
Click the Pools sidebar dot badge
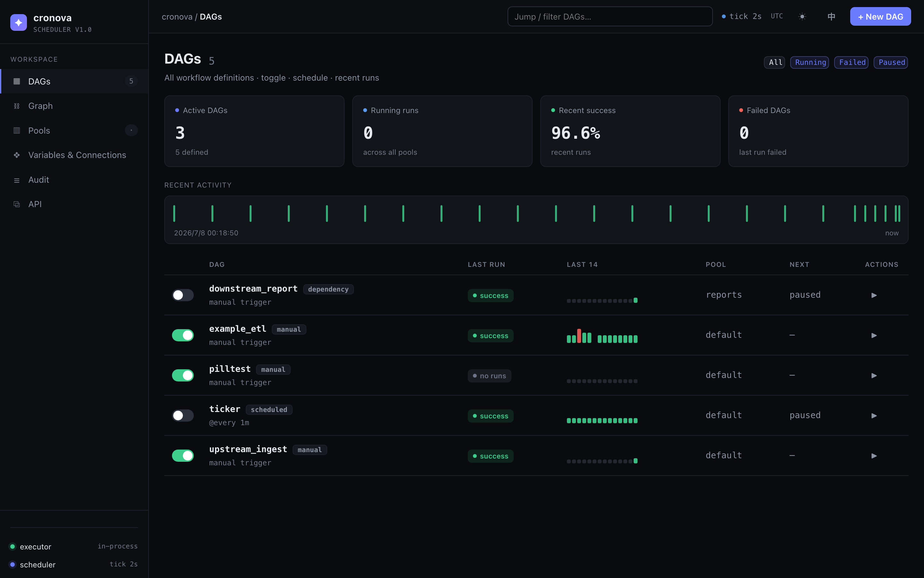[x=131, y=130]
